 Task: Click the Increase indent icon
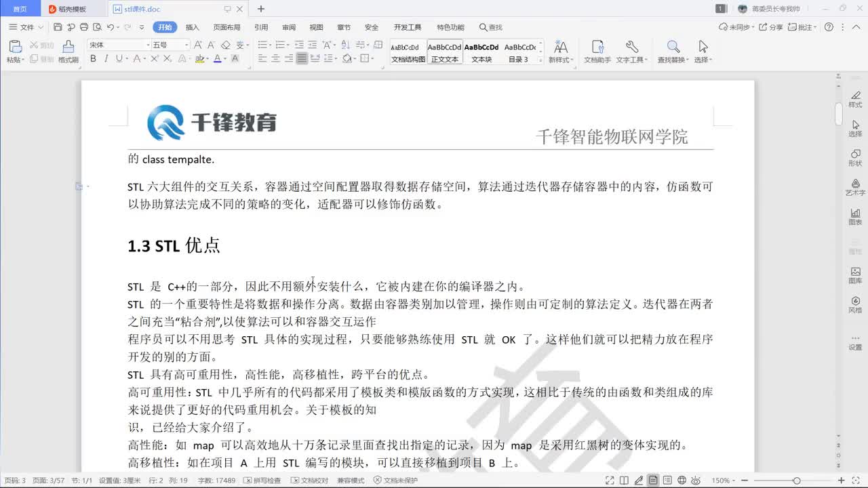313,45
